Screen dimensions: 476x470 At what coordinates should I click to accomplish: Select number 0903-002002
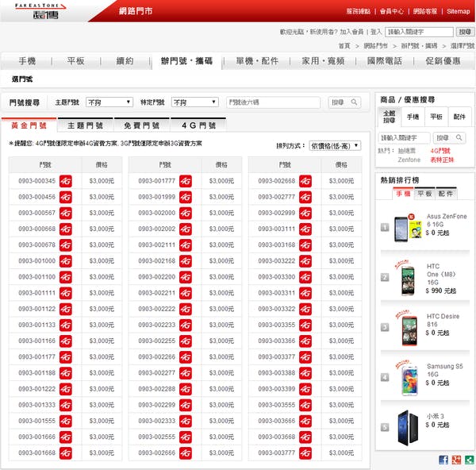point(156,229)
